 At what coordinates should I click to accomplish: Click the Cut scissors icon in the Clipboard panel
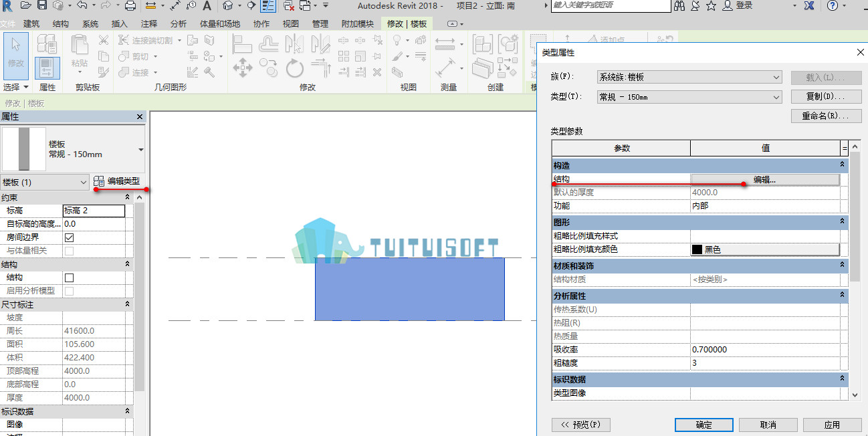pyautogui.click(x=104, y=40)
